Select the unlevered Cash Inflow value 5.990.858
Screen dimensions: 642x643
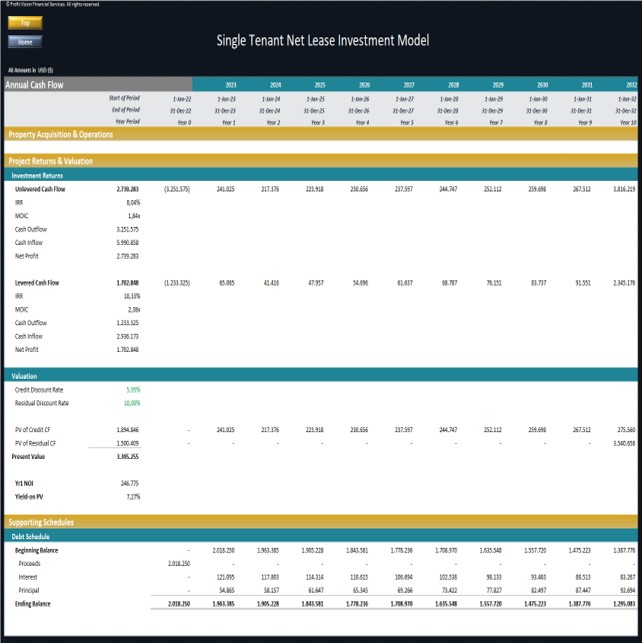click(127, 242)
